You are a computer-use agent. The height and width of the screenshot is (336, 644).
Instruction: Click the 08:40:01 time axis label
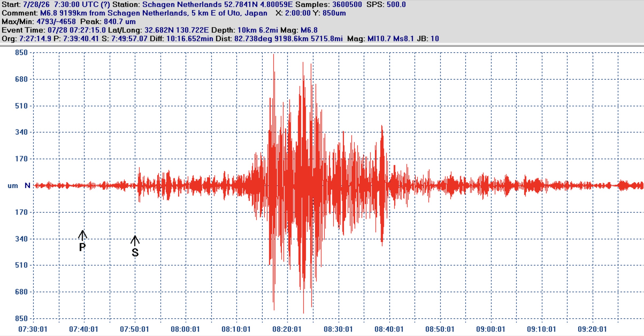pos(389,329)
